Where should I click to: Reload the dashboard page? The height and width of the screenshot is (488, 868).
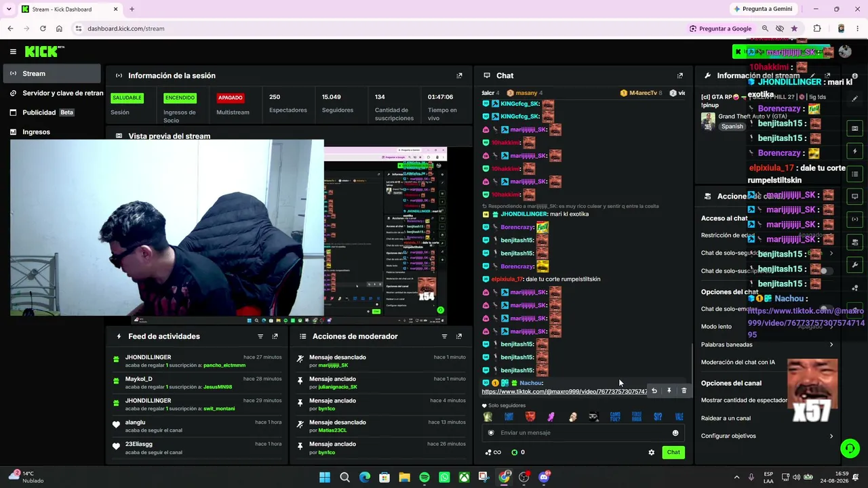[43, 28]
